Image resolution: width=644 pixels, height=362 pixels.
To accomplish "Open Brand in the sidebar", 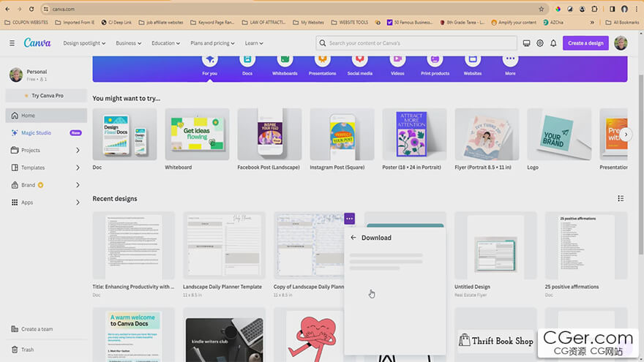I will (x=28, y=185).
